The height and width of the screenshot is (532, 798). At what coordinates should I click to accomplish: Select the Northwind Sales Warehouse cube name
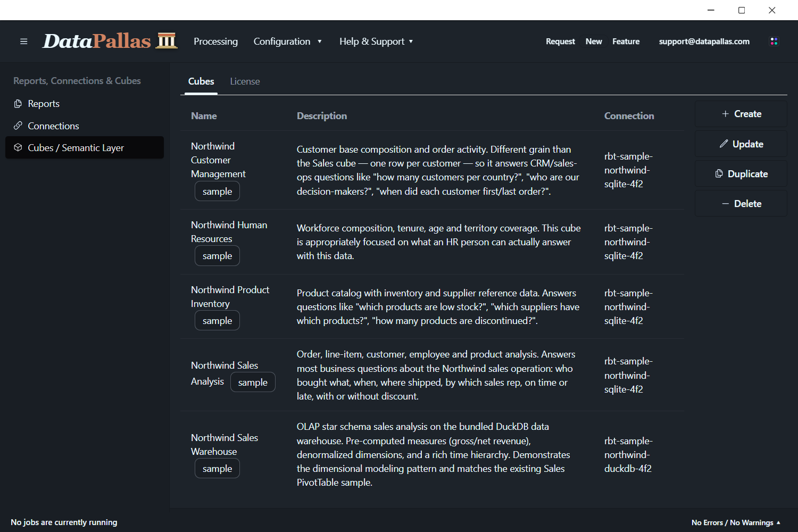pos(224,444)
